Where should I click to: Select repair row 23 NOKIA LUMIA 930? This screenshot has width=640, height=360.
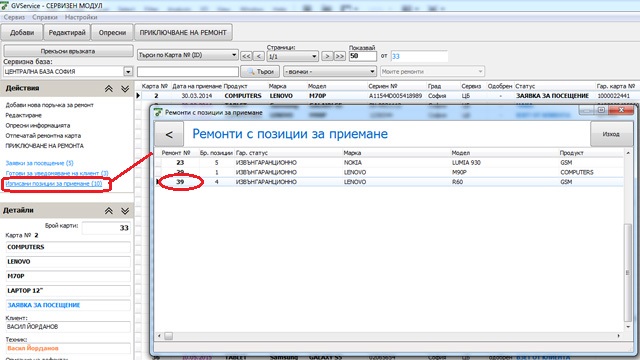point(389,162)
